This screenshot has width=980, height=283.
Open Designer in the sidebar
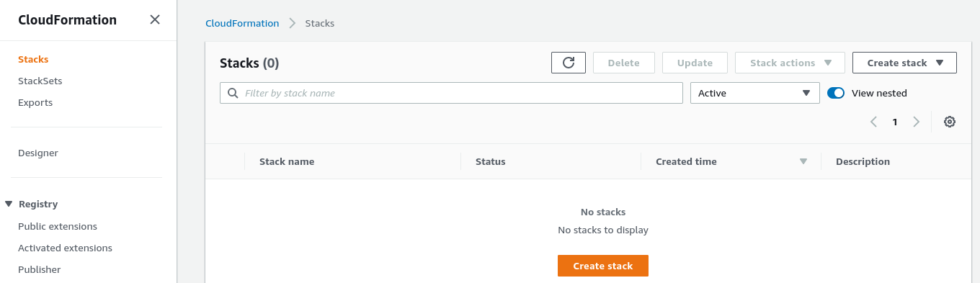[38, 153]
